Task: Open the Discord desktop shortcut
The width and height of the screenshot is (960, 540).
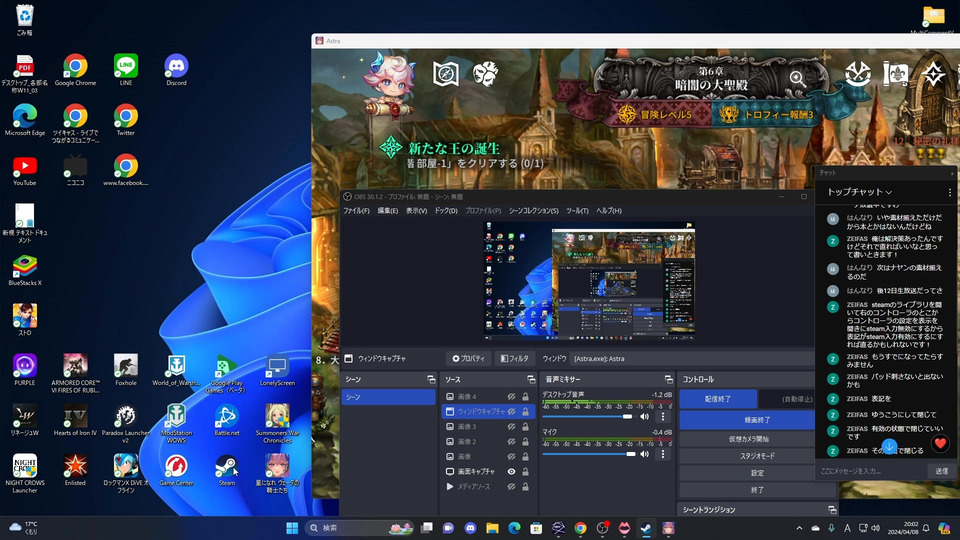Action: pyautogui.click(x=176, y=70)
